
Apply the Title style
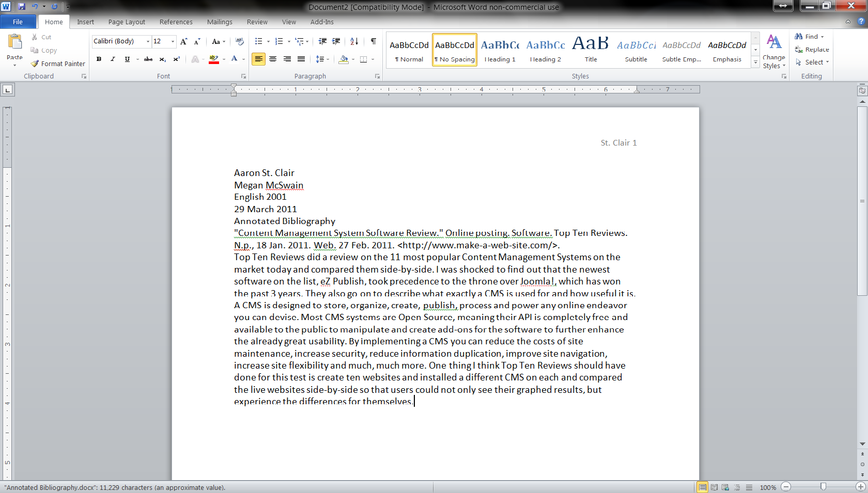point(591,50)
